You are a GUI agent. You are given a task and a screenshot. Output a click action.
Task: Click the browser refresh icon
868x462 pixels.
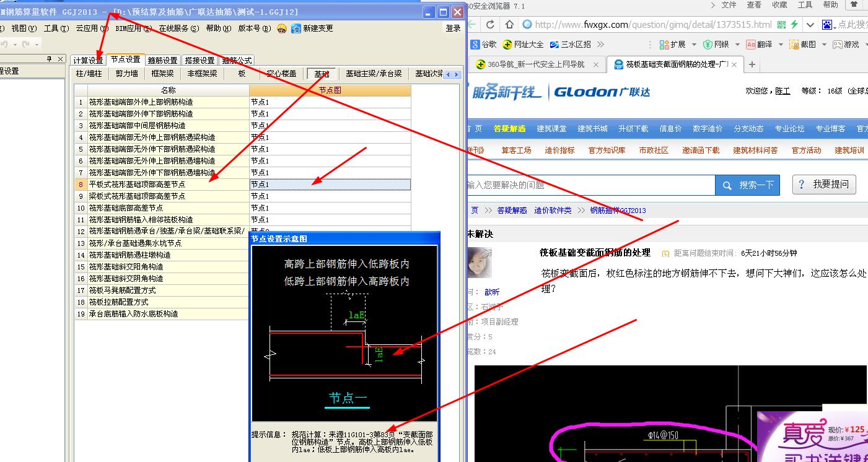[490, 25]
